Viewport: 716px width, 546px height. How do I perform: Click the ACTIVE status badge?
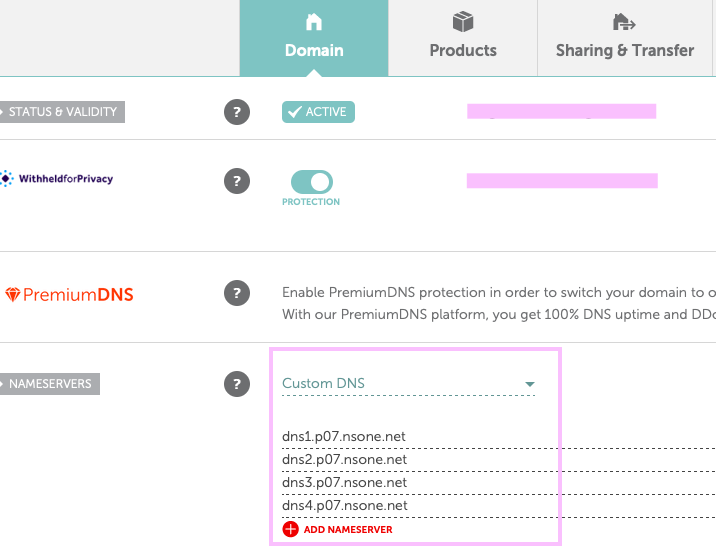[318, 112]
